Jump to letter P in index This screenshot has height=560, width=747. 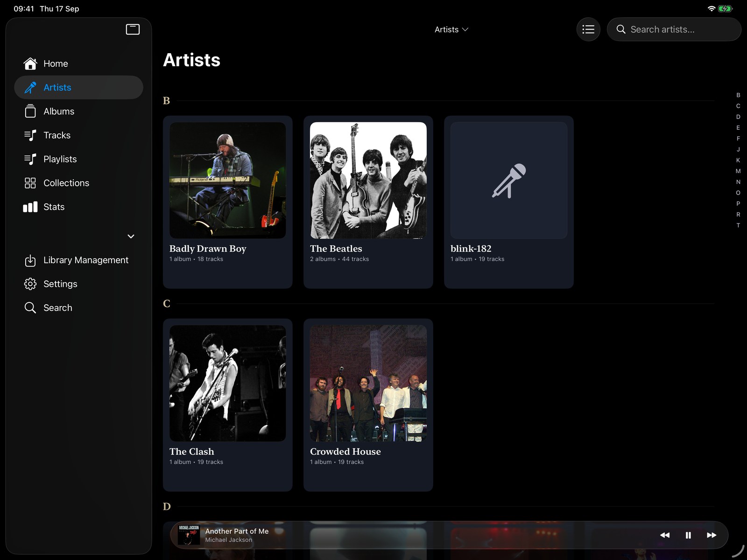tap(738, 203)
